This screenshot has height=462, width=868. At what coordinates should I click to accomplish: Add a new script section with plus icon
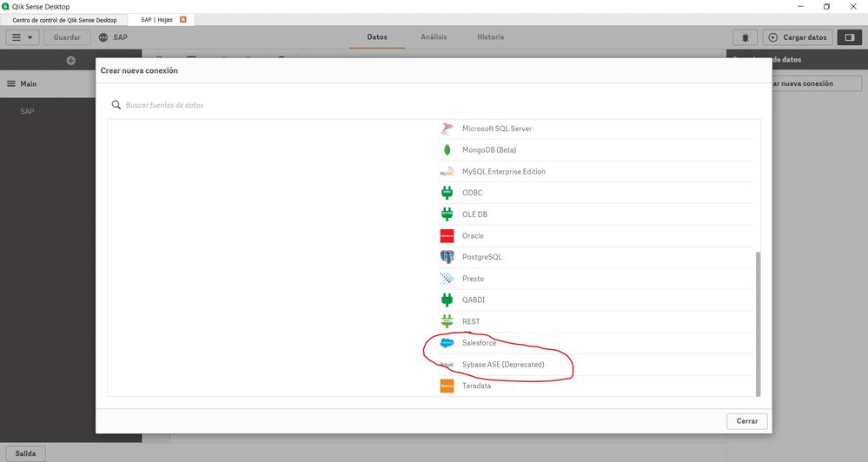71,60
